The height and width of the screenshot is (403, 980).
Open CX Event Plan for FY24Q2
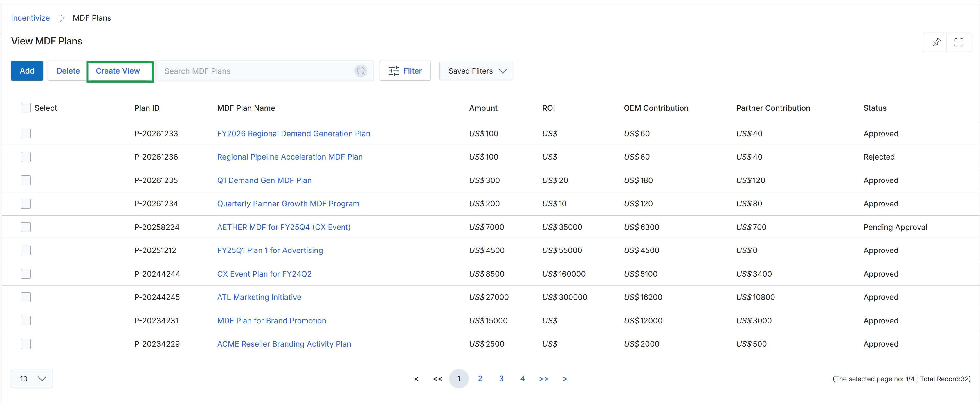264,274
